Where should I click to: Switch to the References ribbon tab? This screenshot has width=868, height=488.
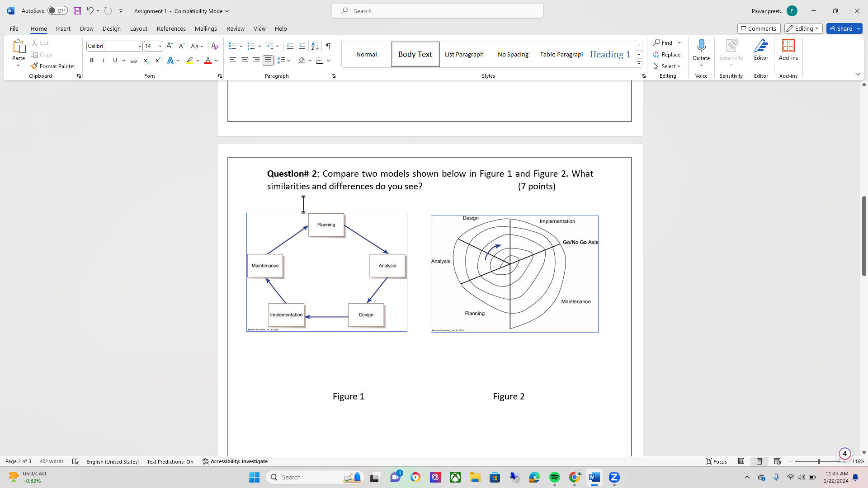pos(171,28)
